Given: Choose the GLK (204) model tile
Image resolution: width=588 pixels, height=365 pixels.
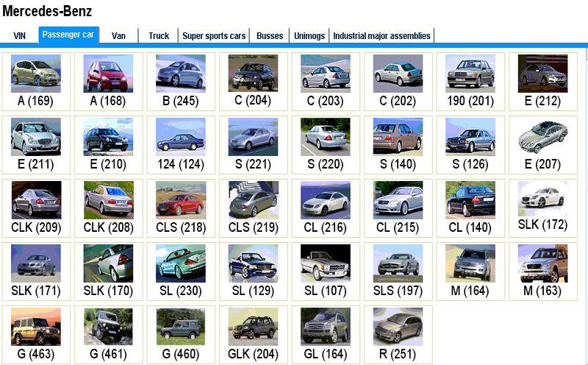Looking at the screenshot, I should tap(253, 335).
